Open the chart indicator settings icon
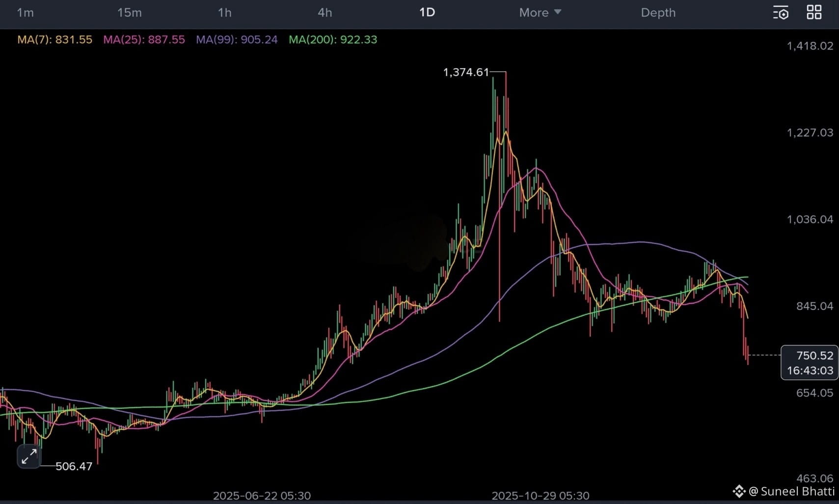The height and width of the screenshot is (504, 839). (781, 13)
